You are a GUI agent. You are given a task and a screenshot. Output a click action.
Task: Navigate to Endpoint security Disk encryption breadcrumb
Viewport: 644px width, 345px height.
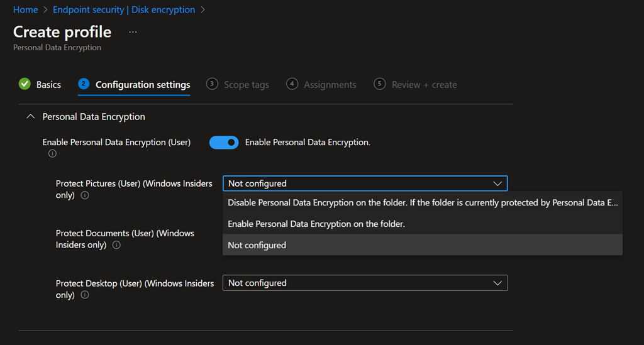pos(124,10)
